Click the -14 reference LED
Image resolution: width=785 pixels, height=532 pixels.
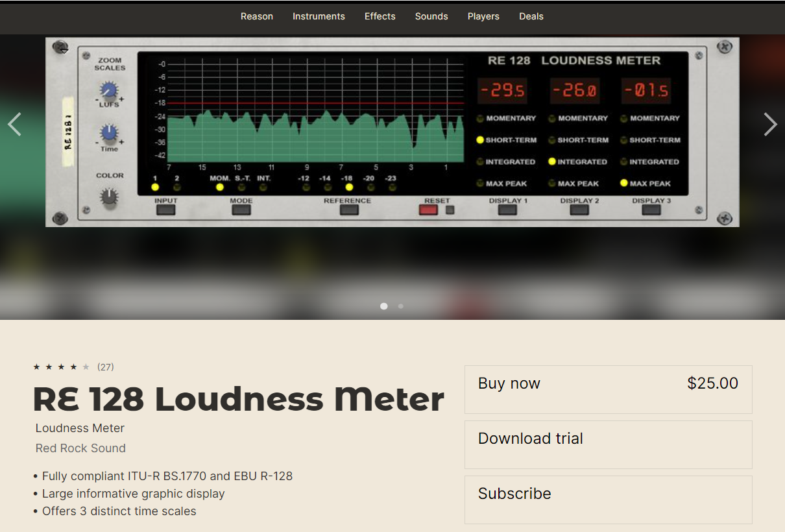pyautogui.click(x=328, y=187)
